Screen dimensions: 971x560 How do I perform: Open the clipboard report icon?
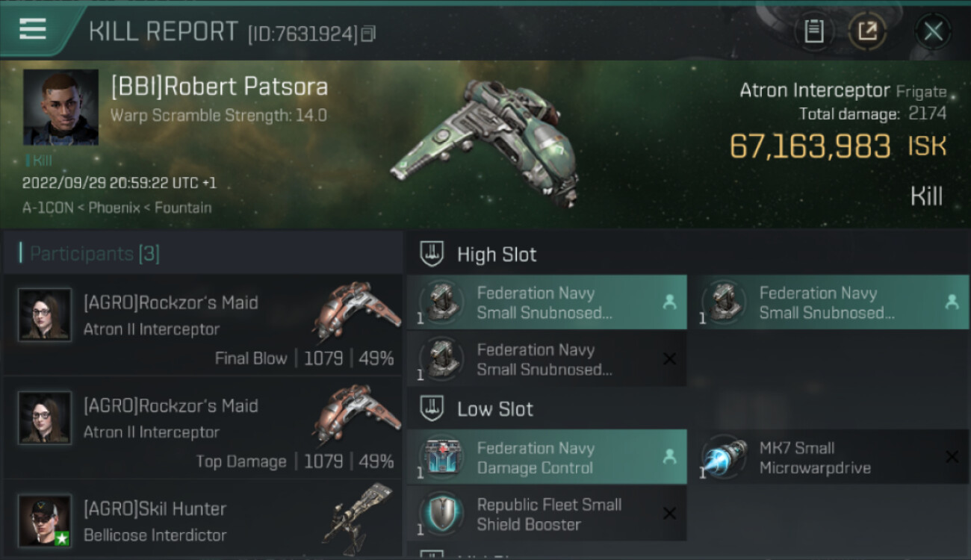(x=813, y=31)
